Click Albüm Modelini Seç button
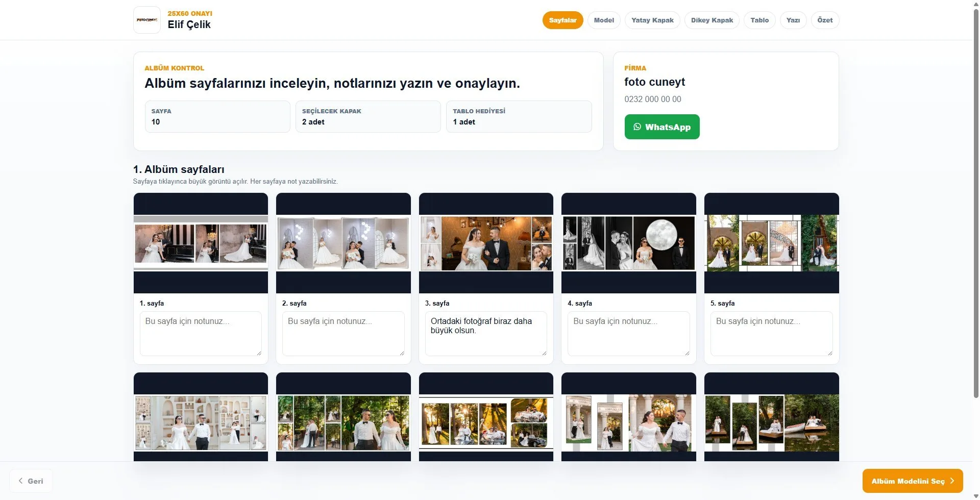Viewport: 980px width, 500px height. tap(913, 481)
